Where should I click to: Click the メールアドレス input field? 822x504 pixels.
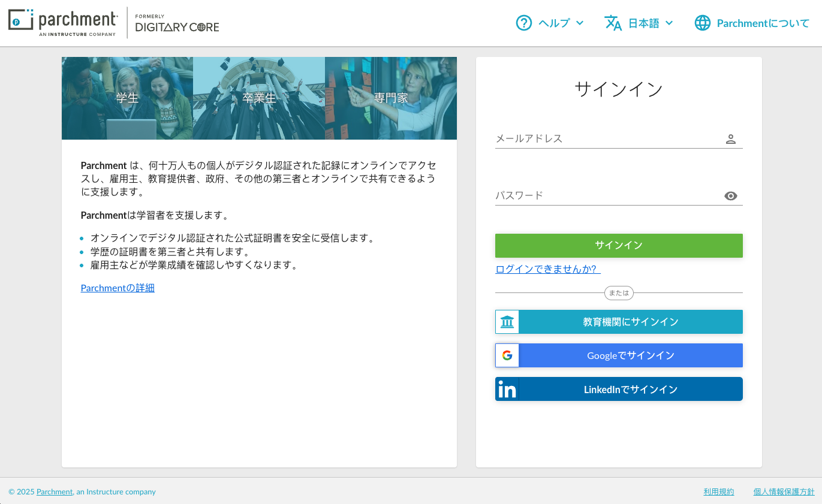point(619,138)
